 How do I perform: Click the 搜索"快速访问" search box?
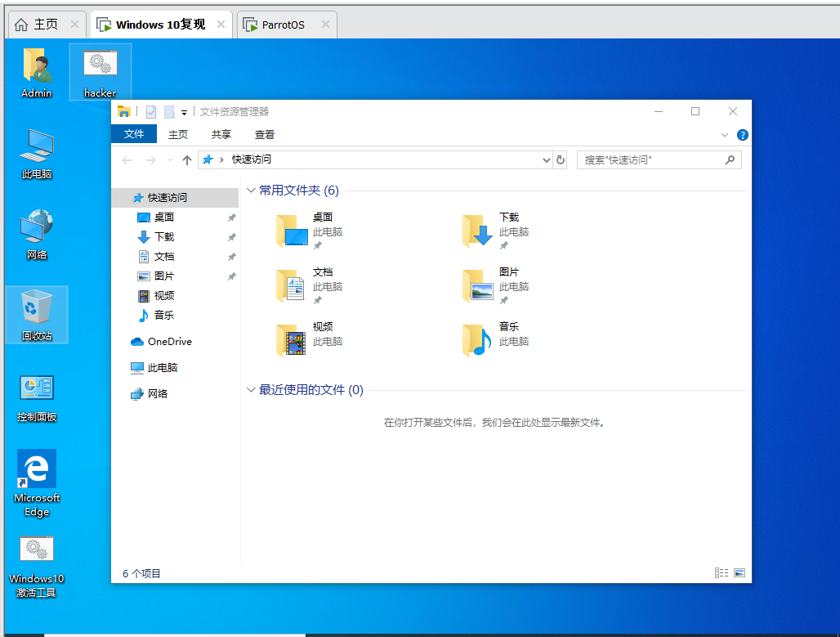coord(659,159)
